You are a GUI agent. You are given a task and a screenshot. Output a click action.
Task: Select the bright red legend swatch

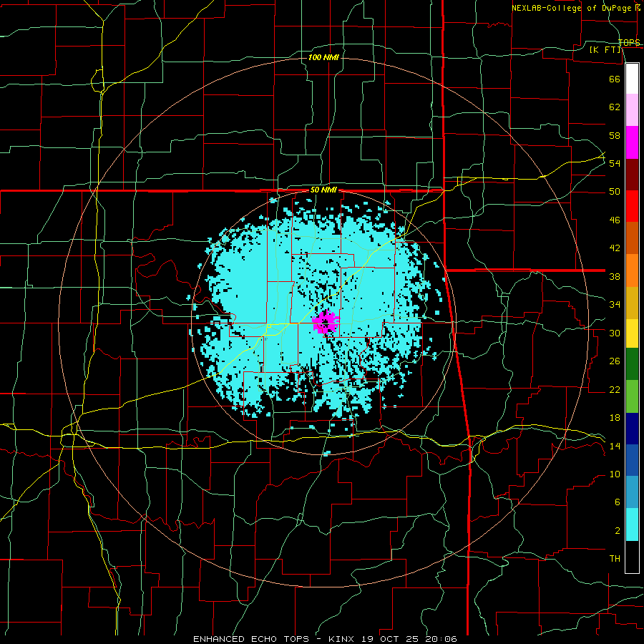tap(632, 206)
